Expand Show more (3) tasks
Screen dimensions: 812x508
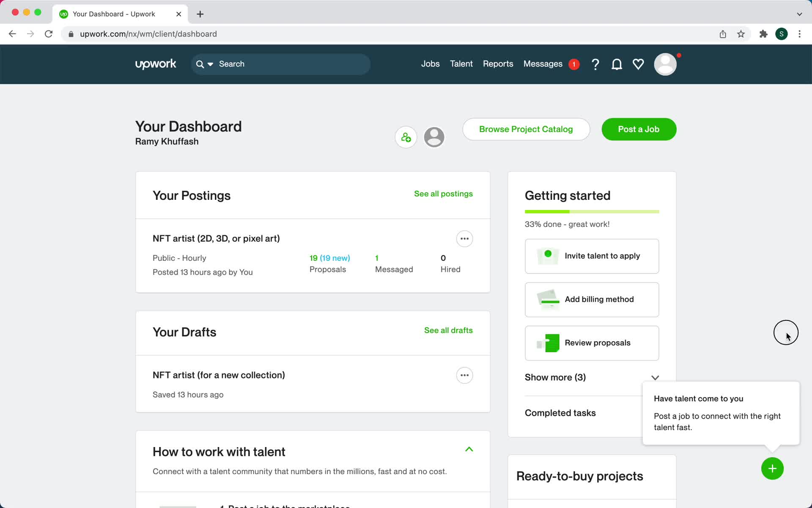[x=592, y=377]
